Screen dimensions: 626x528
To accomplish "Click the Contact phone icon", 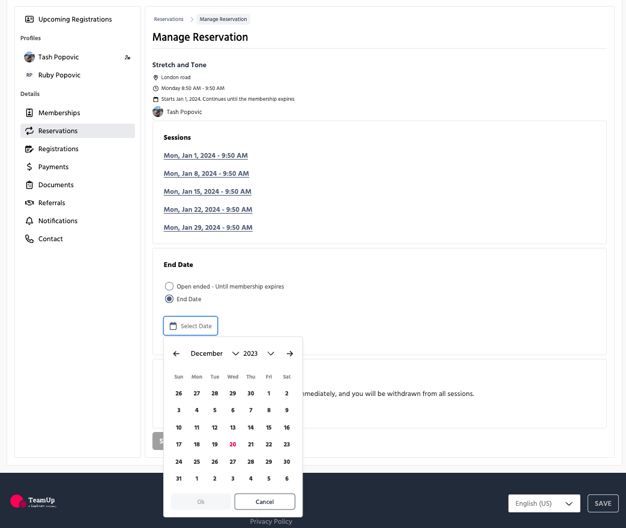I will point(29,239).
